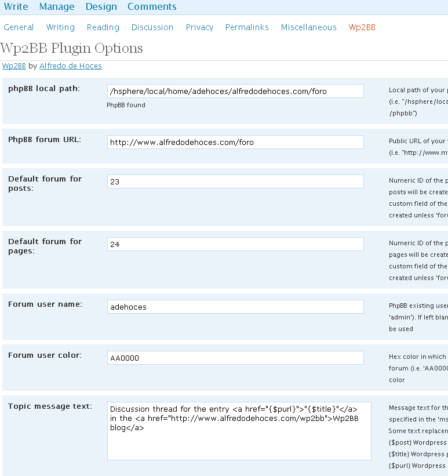Screen dimensions: 448x476
Task: Switch to Miscellaneous settings tab
Action: coord(309,27)
